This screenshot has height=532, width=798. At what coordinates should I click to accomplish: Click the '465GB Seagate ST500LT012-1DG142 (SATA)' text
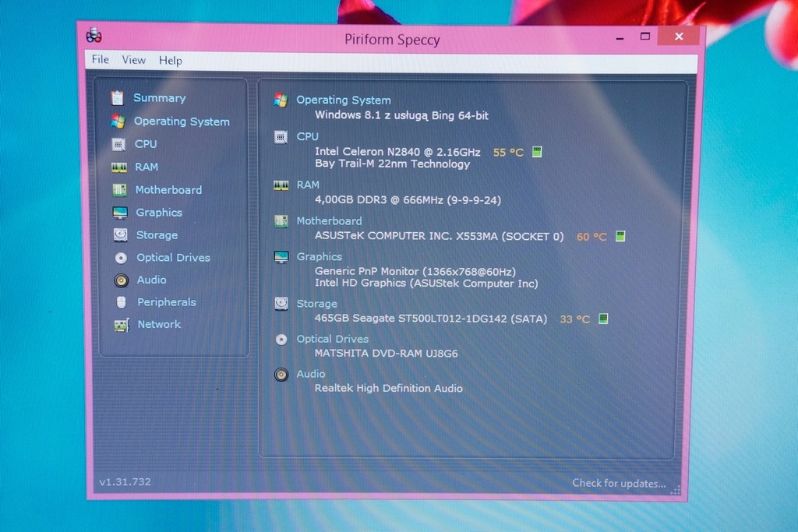430,319
